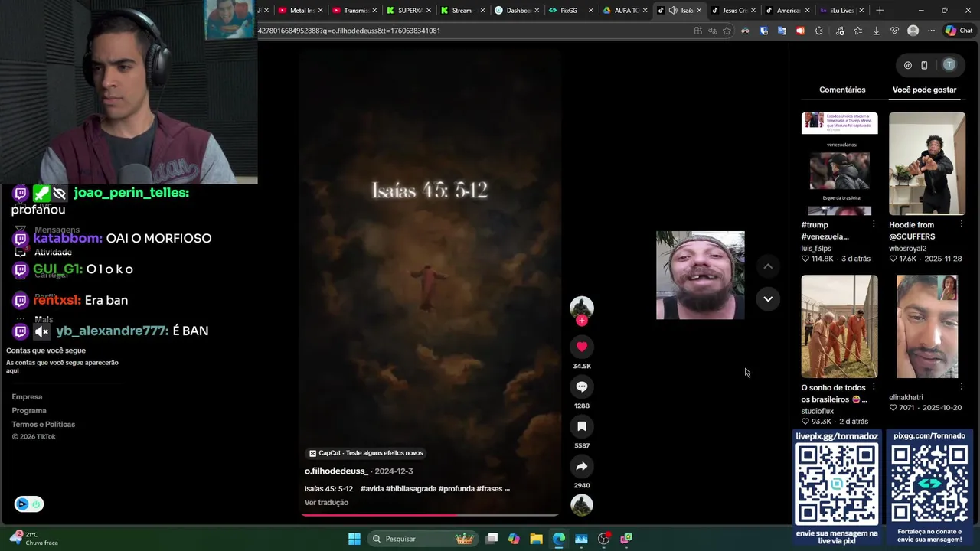Open File Explorer from the taskbar
Viewport: 980px width, 551px height.
click(536, 539)
